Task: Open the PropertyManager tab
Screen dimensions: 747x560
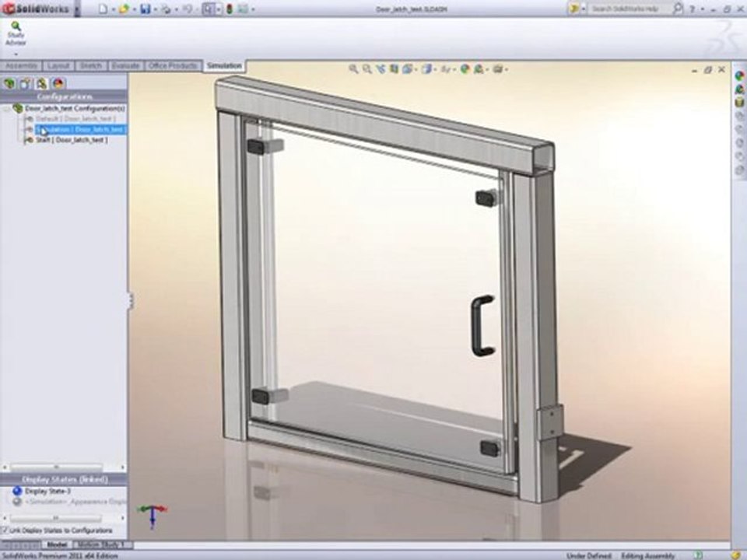Action: click(x=25, y=84)
